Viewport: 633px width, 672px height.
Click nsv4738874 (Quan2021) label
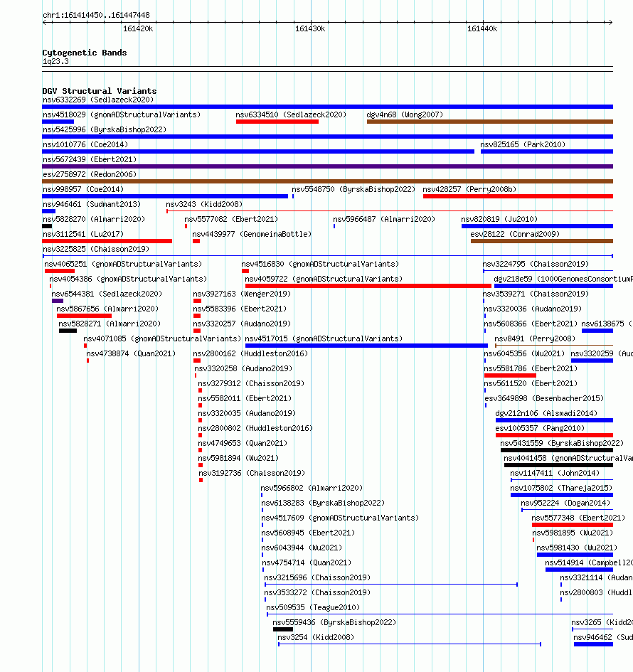[131, 354]
